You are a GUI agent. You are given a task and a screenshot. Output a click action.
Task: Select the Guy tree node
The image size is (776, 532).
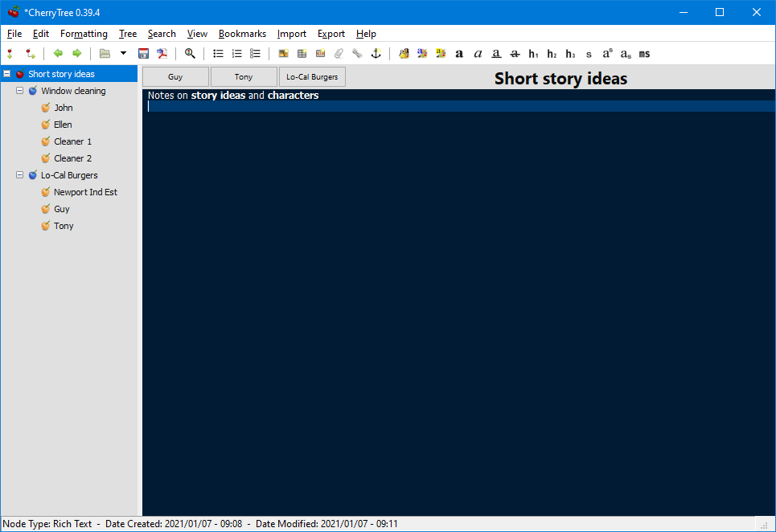coord(62,209)
